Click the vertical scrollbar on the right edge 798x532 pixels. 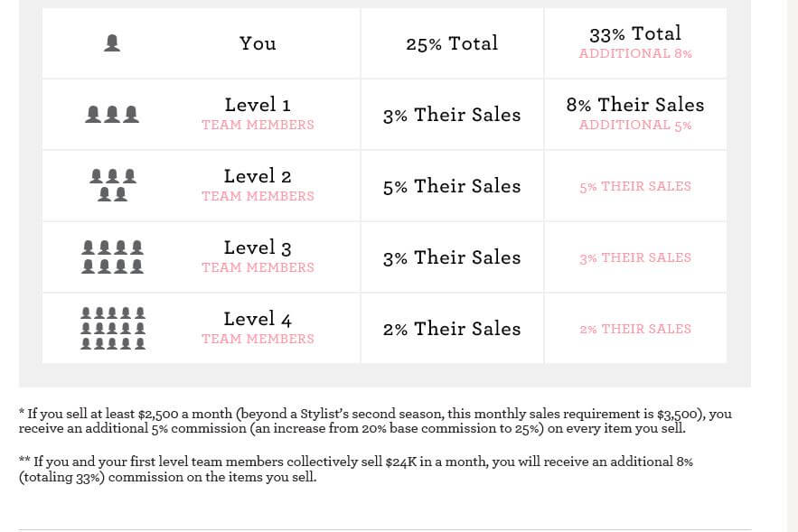click(x=792, y=266)
